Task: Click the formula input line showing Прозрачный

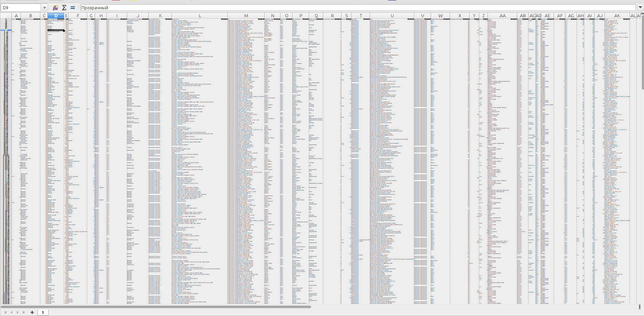Action: point(345,8)
